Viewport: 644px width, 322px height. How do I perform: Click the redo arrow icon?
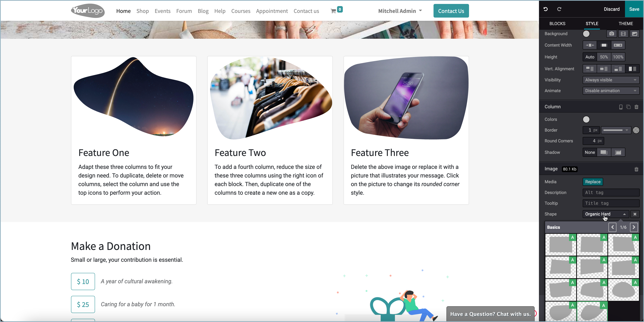click(x=559, y=9)
